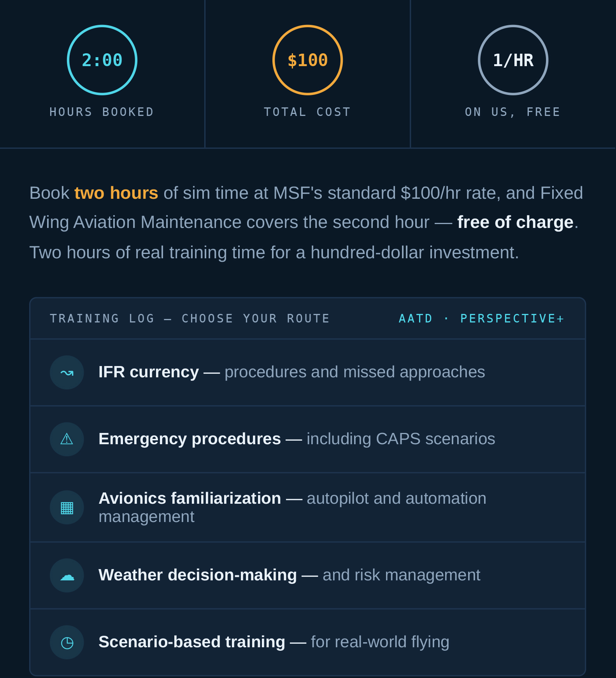The image size is (616, 678).
Task: Select the Scenario-based training row text
Action: click(x=274, y=642)
